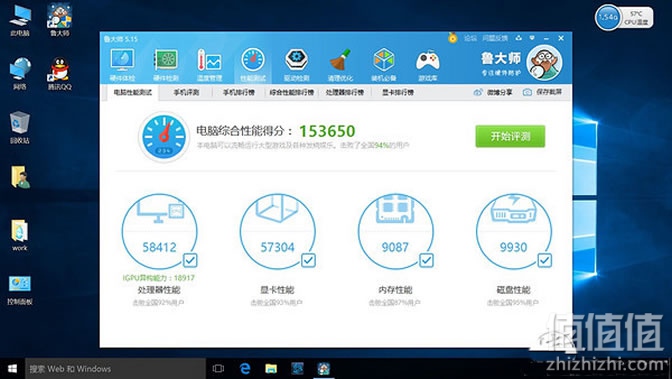Toggle the disk performance test checkbox (9930)
Viewport: 672px width, 379px height.
544,260
